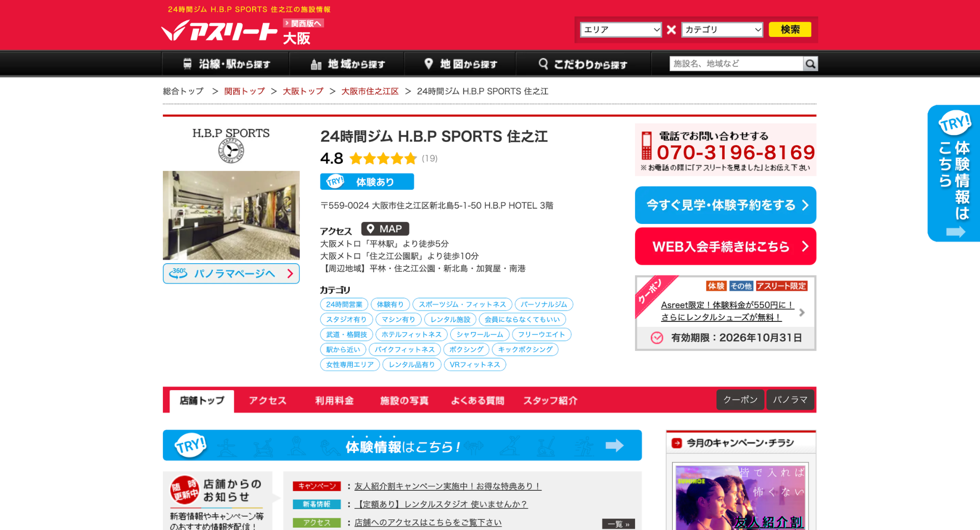Select レンタル品有り tag
This screenshot has width=980, height=530.
click(412, 365)
